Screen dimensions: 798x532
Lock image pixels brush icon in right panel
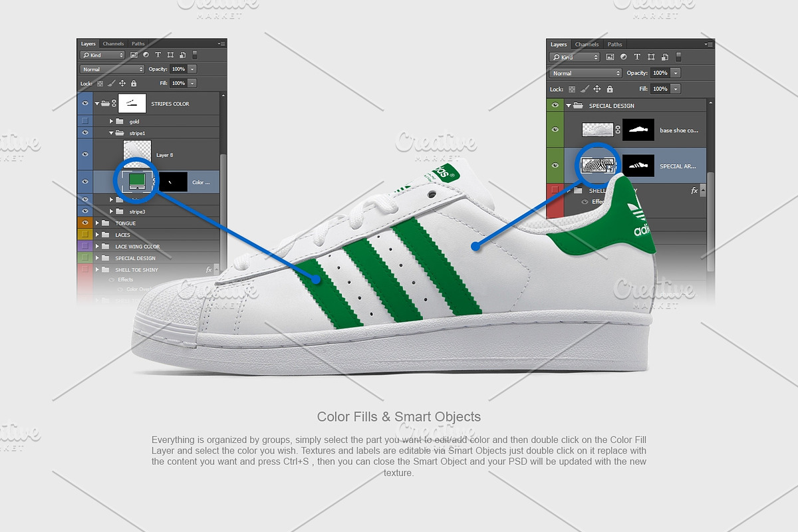point(585,89)
